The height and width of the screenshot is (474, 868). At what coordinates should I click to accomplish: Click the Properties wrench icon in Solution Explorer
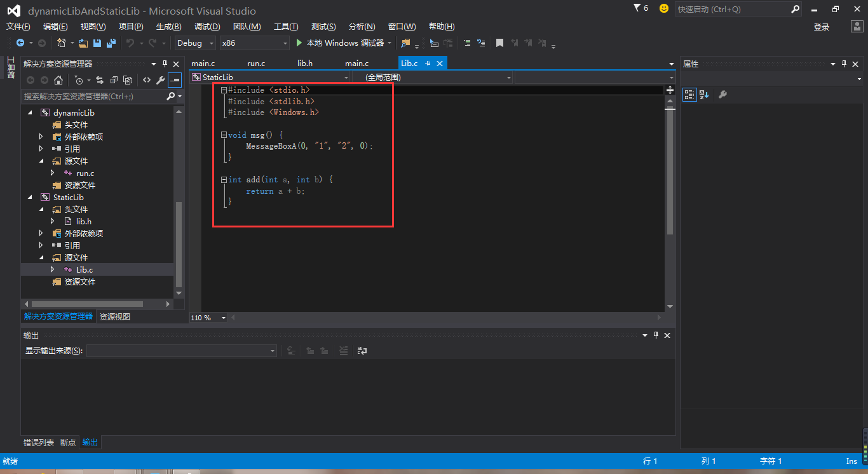coord(161,80)
